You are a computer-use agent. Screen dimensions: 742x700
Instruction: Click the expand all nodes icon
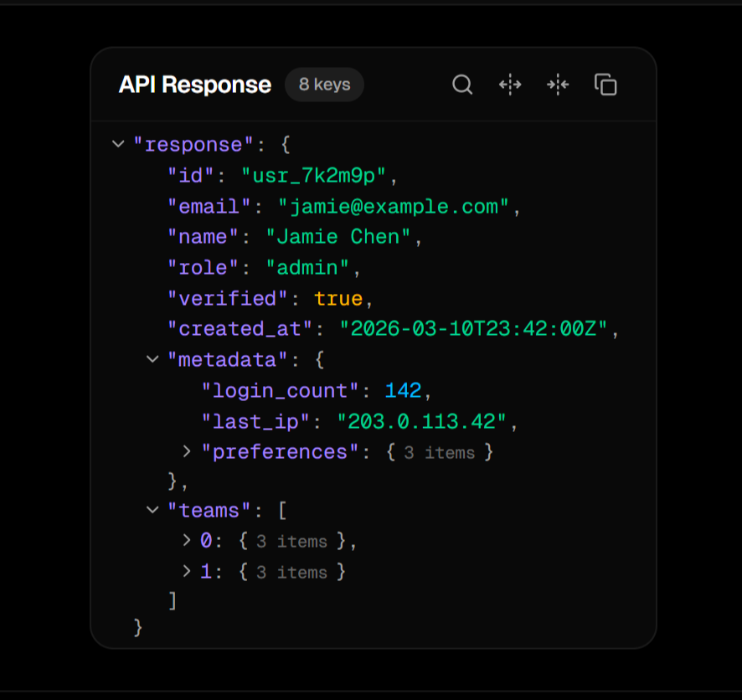tap(510, 85)
